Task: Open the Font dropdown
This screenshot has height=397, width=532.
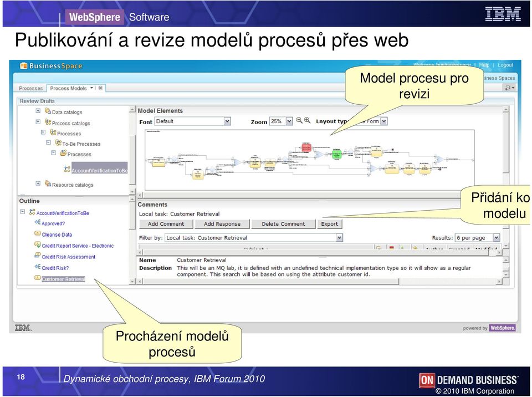Action: click(x=227, y=121)
